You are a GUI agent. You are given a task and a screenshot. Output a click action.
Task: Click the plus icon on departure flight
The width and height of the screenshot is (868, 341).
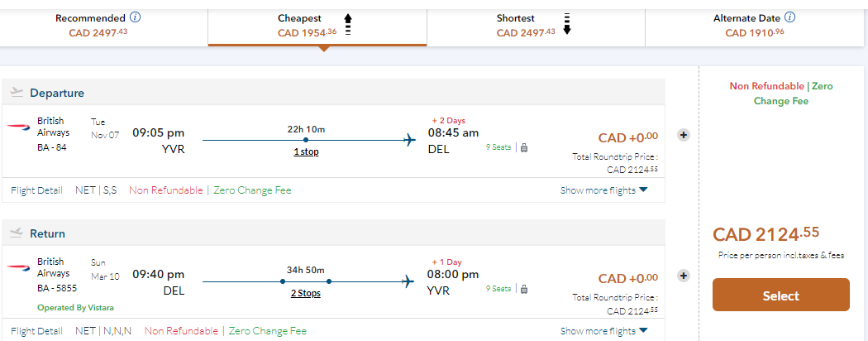[684, 135]
